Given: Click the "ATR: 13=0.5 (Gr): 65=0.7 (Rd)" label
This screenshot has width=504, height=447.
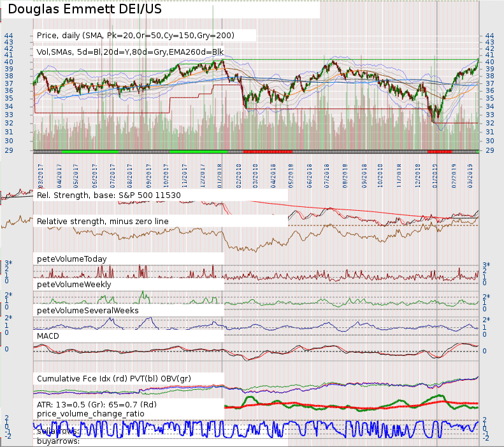Looking at the screenshot, I should 97,404.
